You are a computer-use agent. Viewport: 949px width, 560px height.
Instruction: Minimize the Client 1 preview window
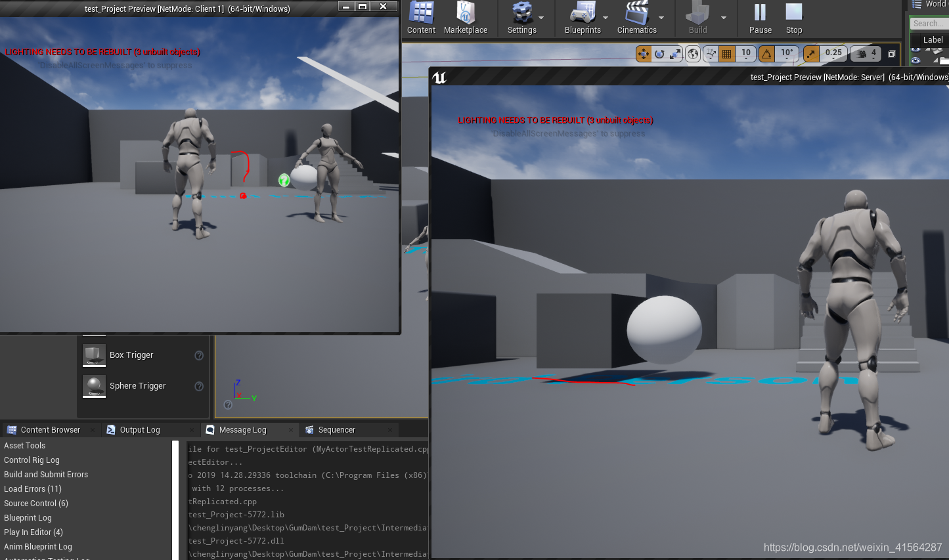click(x=347, y=7)
